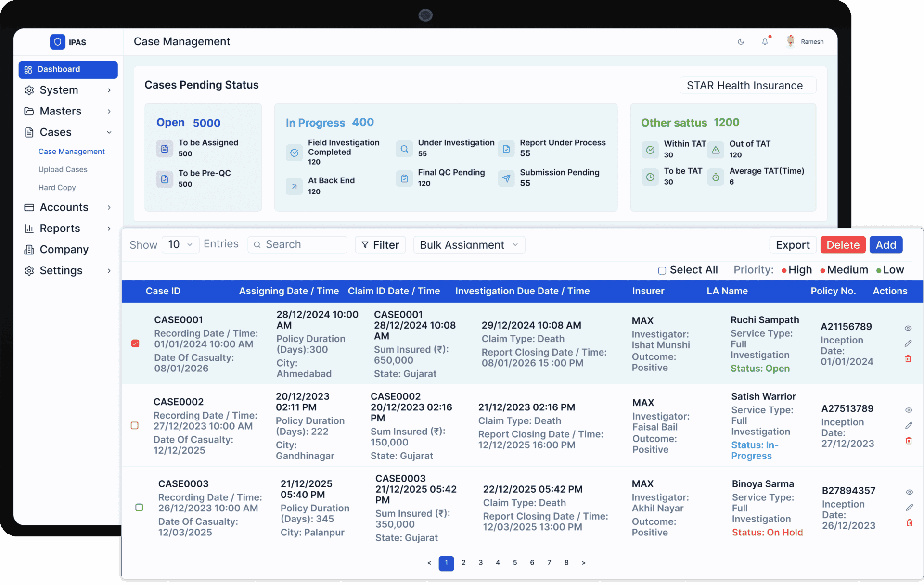This screenshot has height=585, width=924.
Task: Click the Submission Pending send icon
Action: pos(506,178)
